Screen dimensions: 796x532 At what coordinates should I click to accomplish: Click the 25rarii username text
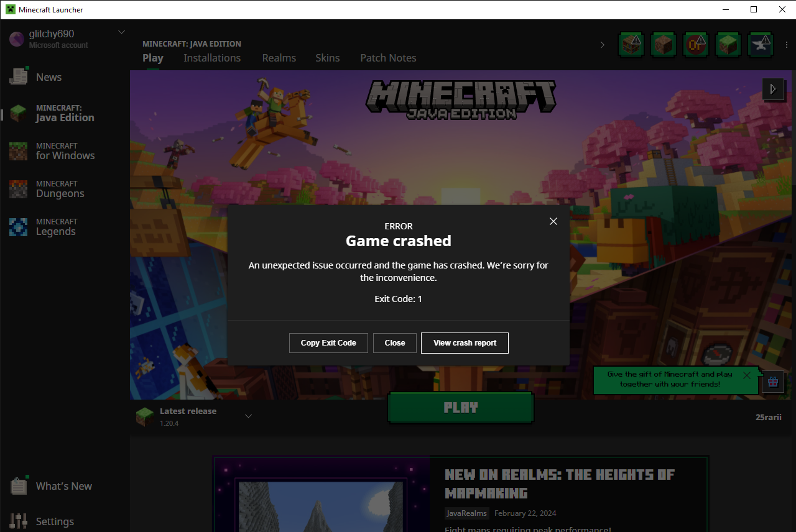769,417
